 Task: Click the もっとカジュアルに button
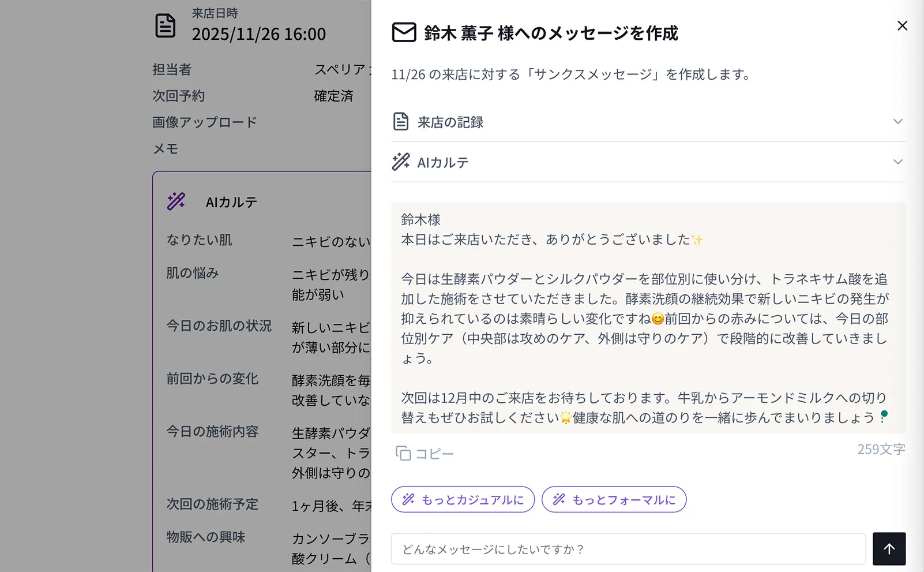(x=463, y=499)
